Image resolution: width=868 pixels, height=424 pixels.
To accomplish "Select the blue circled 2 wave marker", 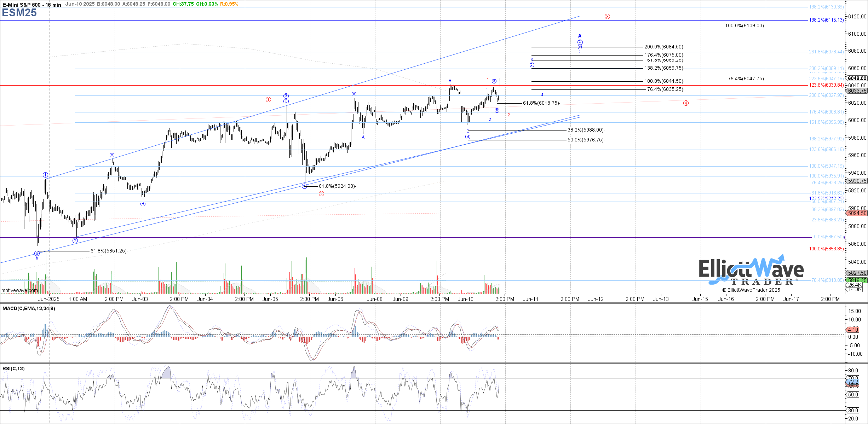I will 75,241.
